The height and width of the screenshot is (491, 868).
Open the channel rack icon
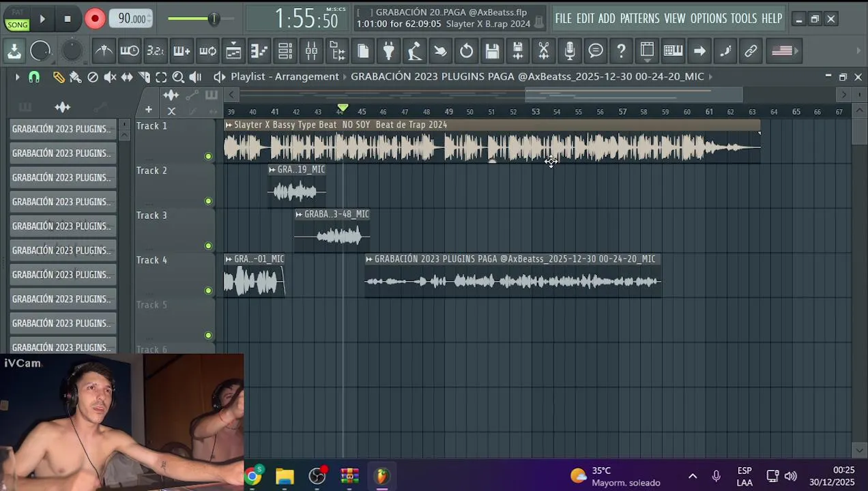point(285,50)
